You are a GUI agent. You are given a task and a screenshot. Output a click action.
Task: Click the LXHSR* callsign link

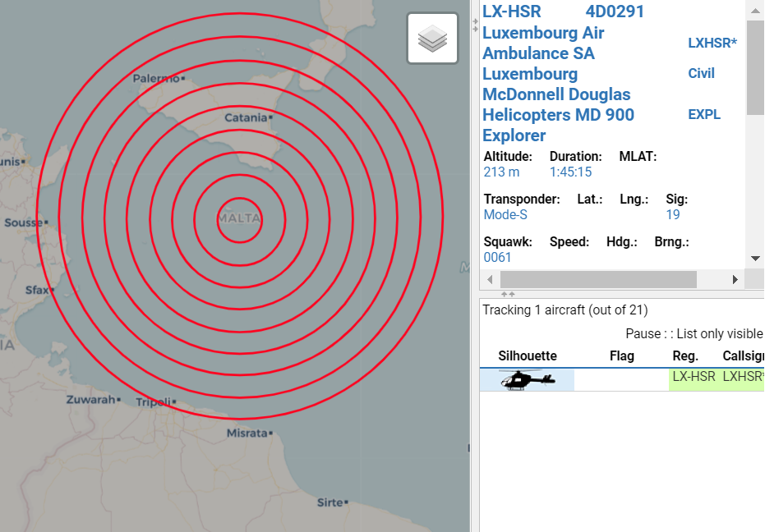coord(712,43)
